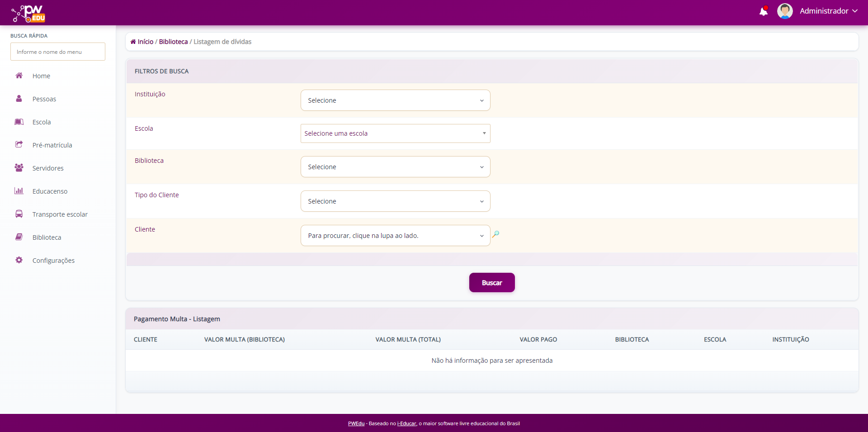Open the notifications bell
868x432 pixels.
[763, 11]
